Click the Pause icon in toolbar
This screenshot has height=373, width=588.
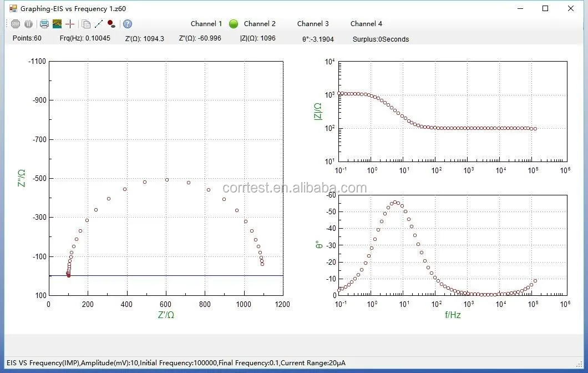click(28, 24)
